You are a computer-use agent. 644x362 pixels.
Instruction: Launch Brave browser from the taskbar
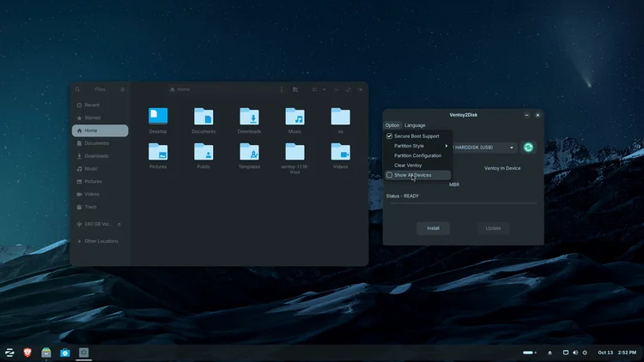click(27, 353)
